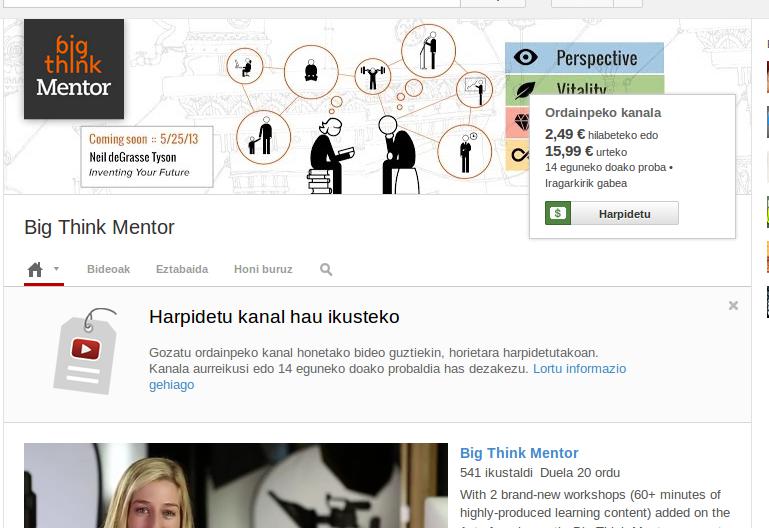Click the price tag video icon
769x528 pixels.
pos(85,350)
